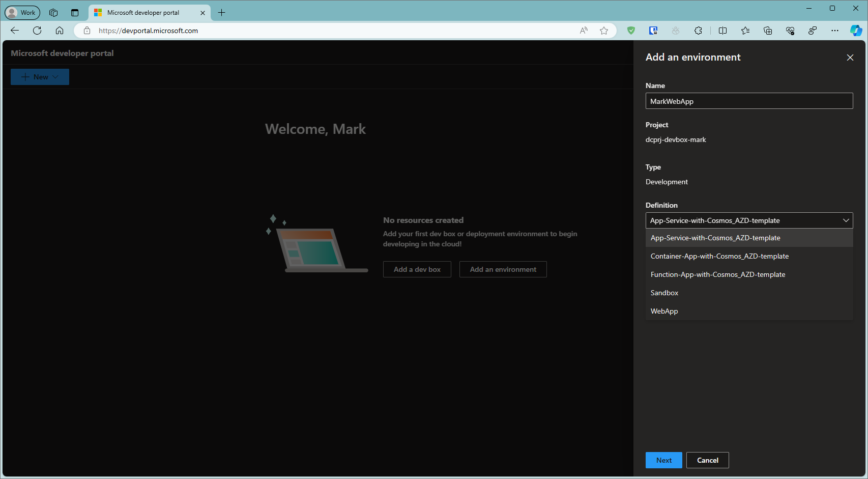This screenshot has width=868, height=479.
Task: Go back to previous page
Action: click(x=15, y=31)
